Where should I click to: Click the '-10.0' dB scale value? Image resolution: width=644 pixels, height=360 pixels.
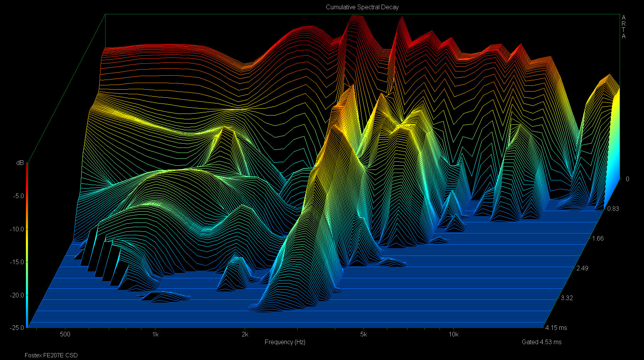17,229
